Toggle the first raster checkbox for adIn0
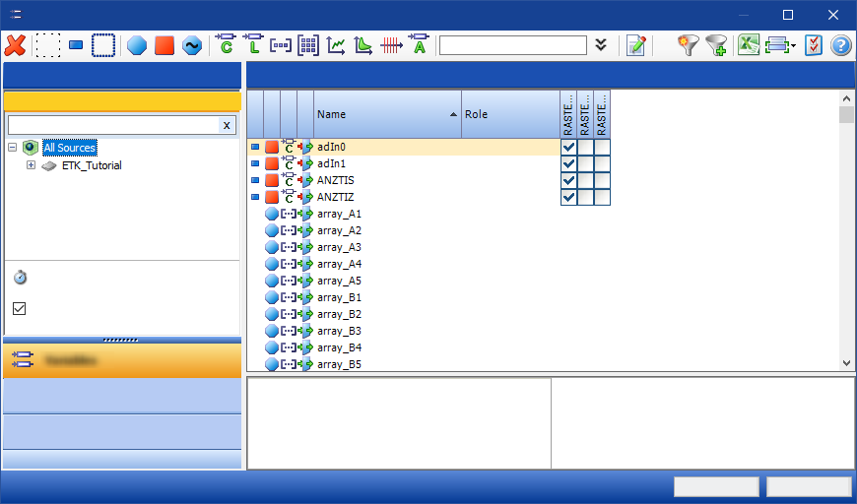The width and height of the screenshot is (857, 504). coord(568,147)
